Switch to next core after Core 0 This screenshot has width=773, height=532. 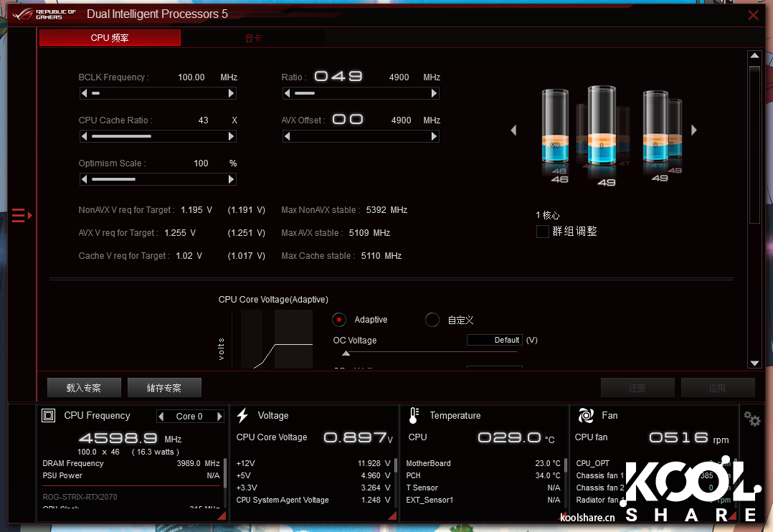[219, 417]
